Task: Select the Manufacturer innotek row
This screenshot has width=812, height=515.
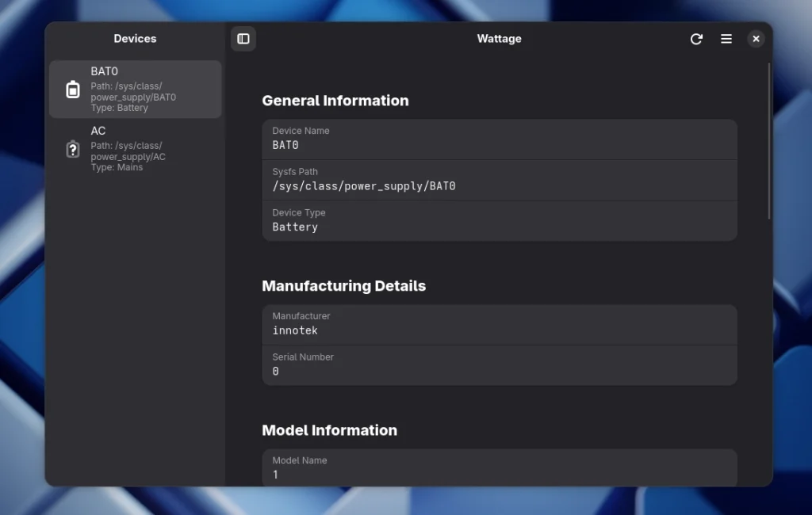Action: click(499, 324)
